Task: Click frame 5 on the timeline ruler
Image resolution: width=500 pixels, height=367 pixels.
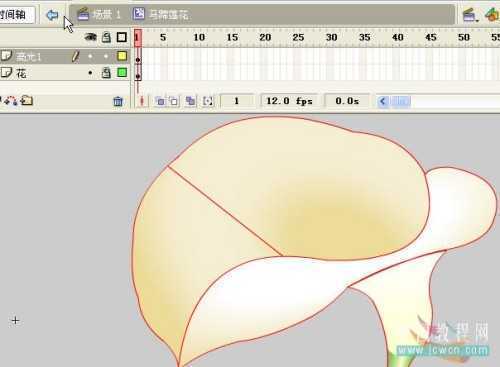Action: (x=163, y=37)
